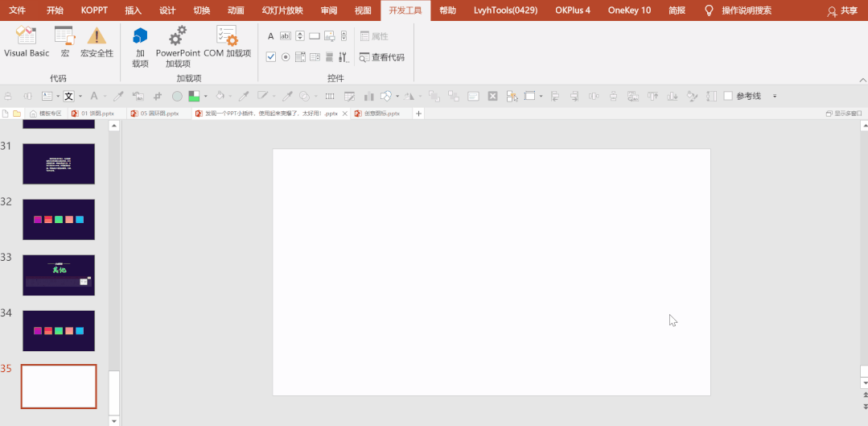Screen dimensions: 868x426
Task: Click 查看代码 view code button
Action: click(382, 57)
